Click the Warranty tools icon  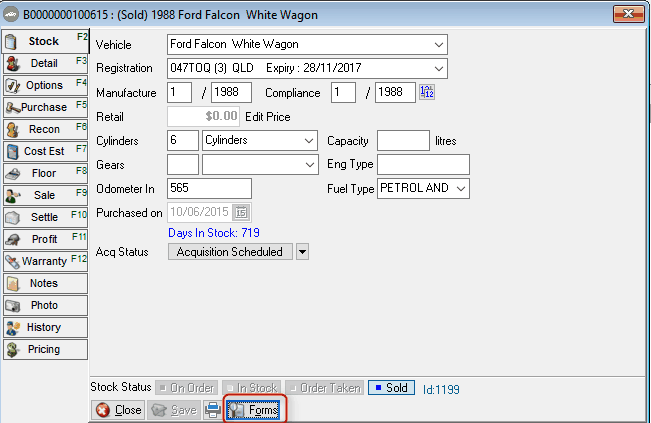12,262
